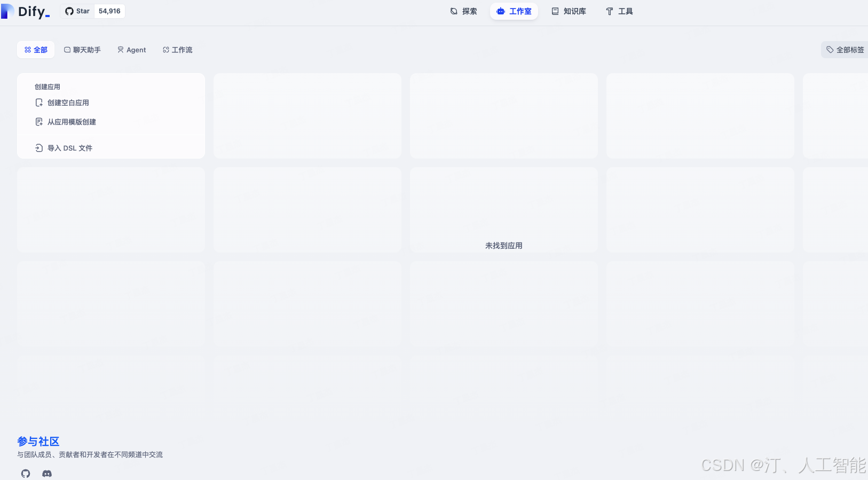The image size is (868, 480).
Task: Click the Dify logo
Action: tap(26, 11)
